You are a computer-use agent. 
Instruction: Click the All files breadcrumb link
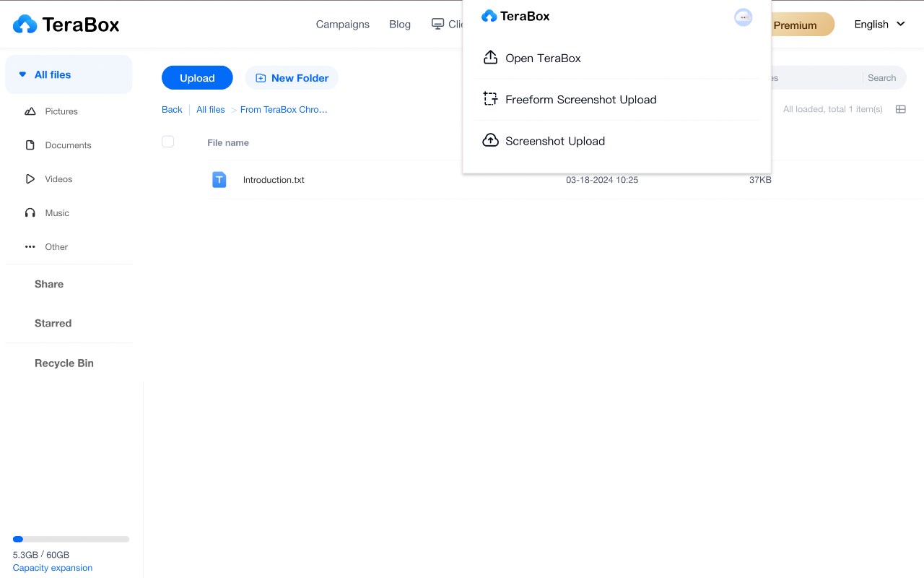point(211,110)
